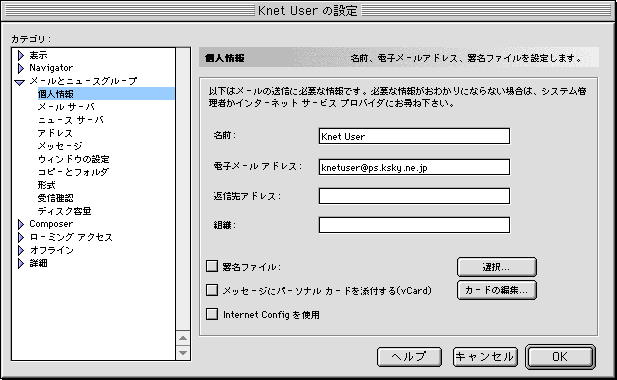Select 受信確認 in the category tree

pos(55,198)
